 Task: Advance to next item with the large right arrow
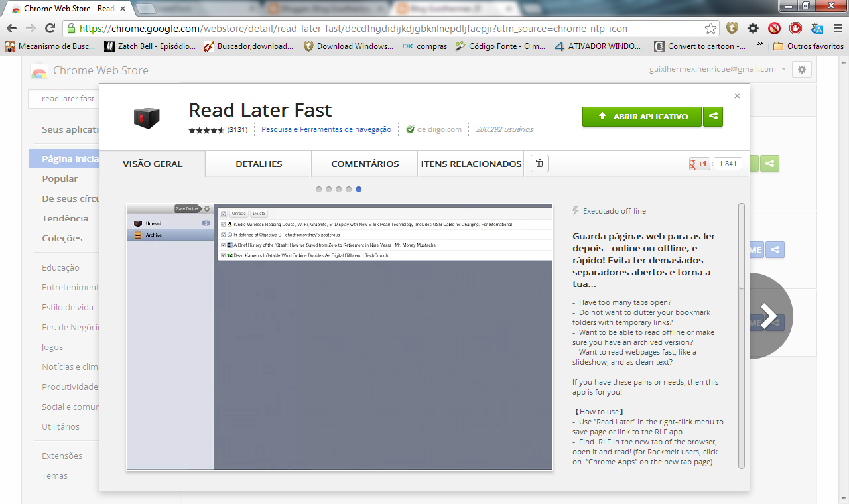[769, 316]
